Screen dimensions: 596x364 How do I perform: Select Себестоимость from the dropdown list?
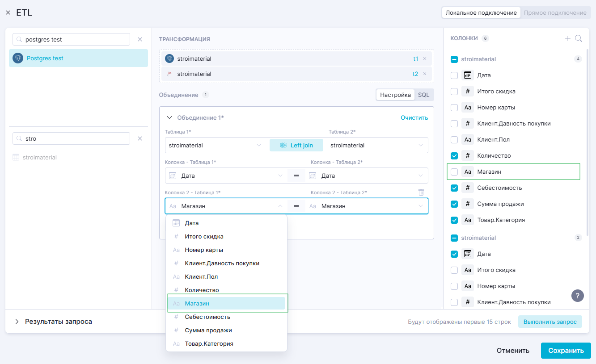(207, 317)
